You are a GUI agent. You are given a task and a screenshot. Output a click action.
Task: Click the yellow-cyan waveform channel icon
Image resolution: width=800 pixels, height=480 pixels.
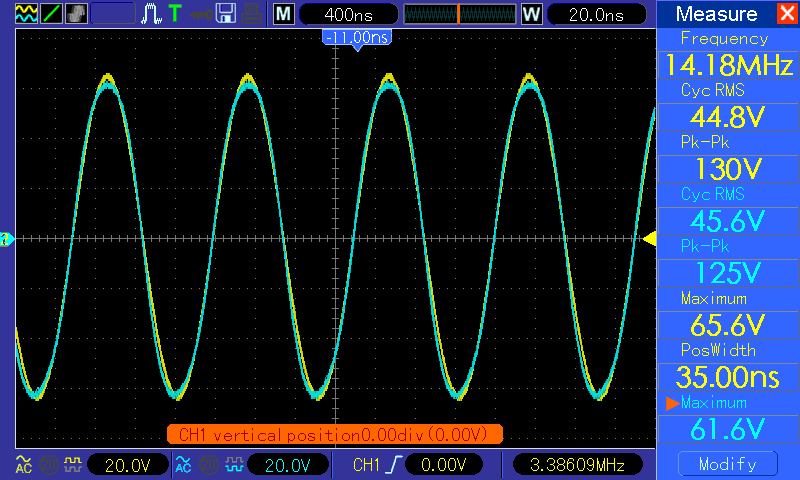point(25,14)
